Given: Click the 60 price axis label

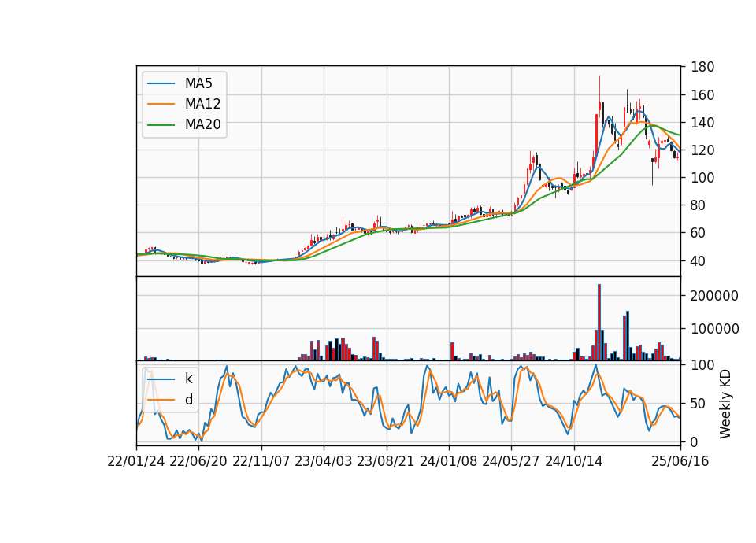Looking at the screenshot, I should 699,233.
